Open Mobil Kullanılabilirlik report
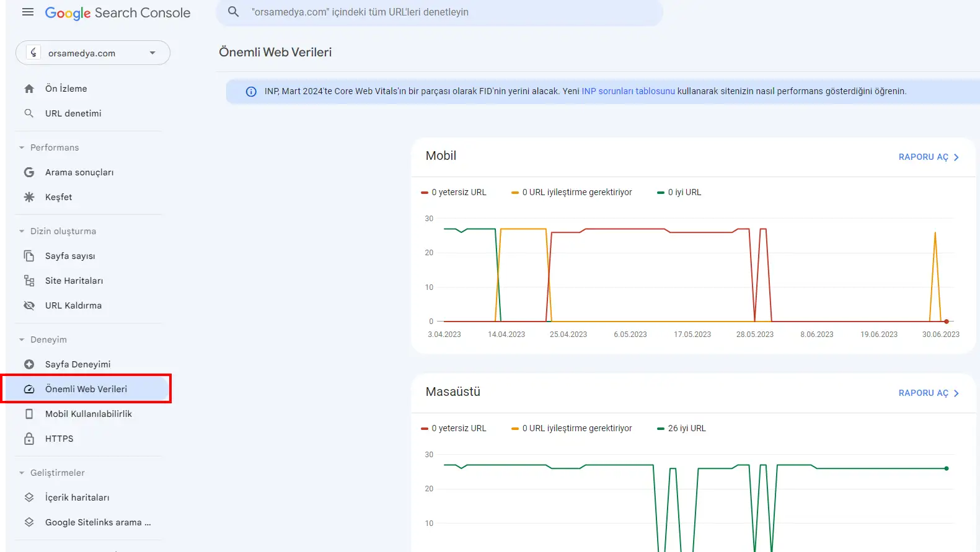Screen dimensions: 980x552 [x=87, y=414]
